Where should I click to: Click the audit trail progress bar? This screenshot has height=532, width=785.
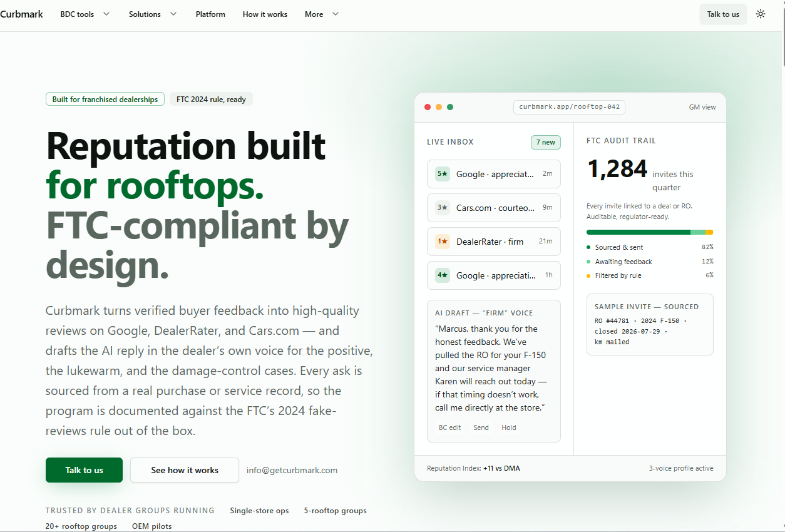(x=650, y=232)
